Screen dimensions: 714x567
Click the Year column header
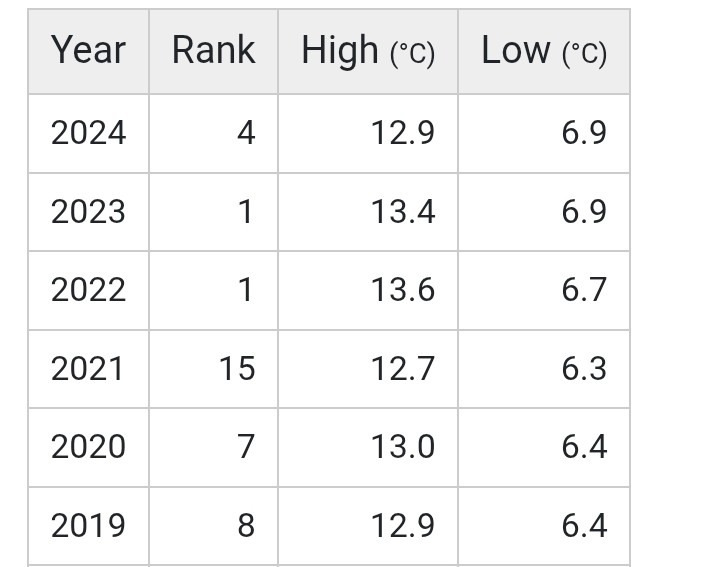tap(88, 51)
